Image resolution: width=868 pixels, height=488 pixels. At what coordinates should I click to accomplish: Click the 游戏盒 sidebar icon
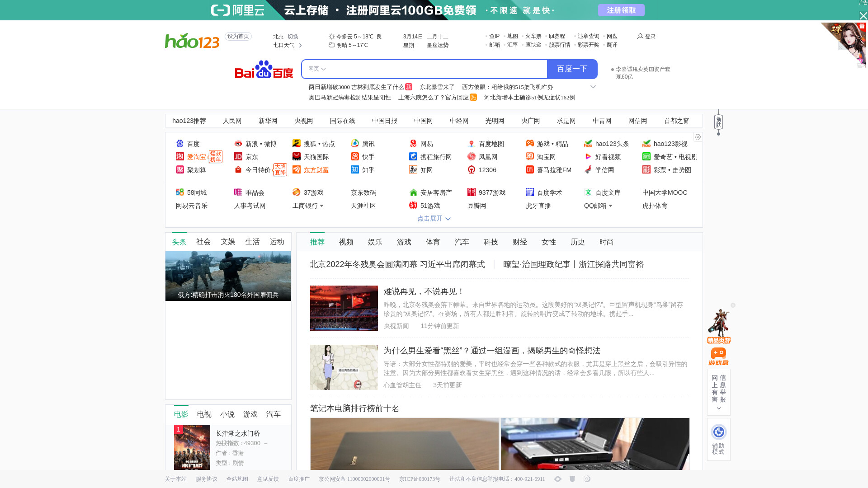point(718,357)
